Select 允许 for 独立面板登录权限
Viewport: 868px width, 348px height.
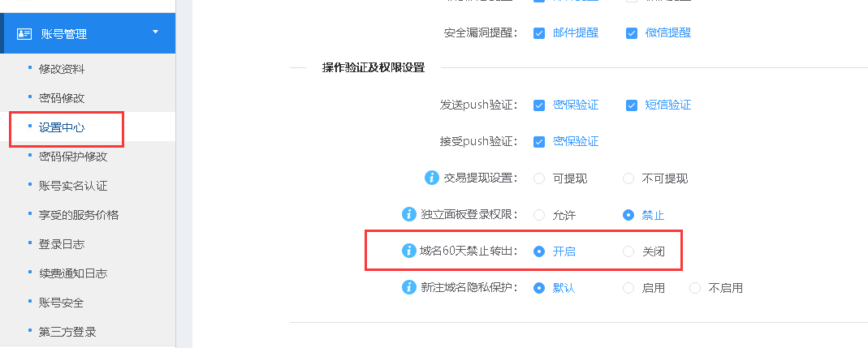539,215
